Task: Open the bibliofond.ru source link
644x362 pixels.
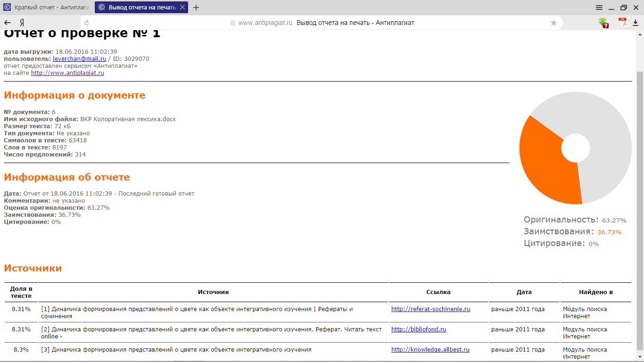Action: [x=418, y=329]
